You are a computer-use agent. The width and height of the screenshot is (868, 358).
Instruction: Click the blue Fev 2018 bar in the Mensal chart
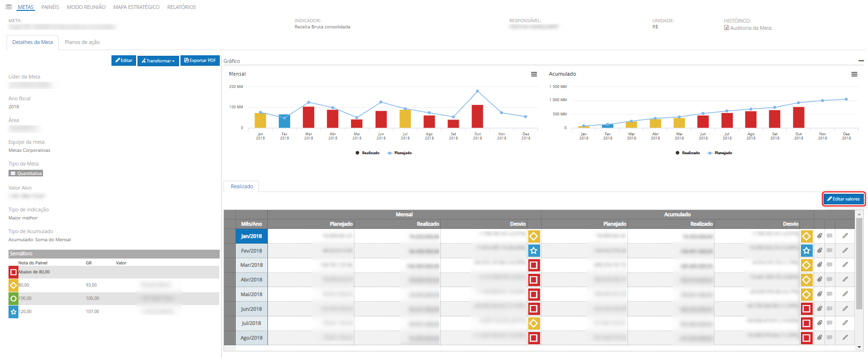tap(284, 121)
